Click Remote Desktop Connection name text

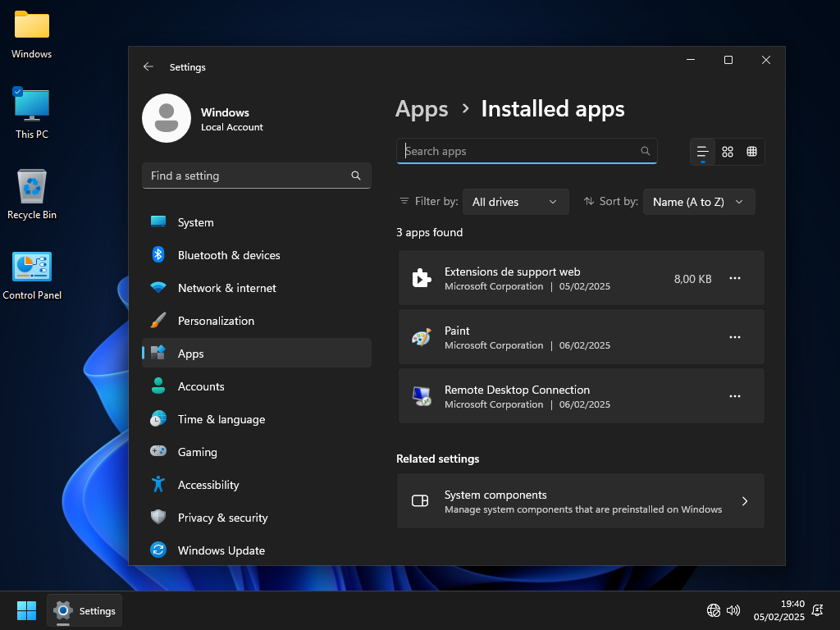(x=517, y=390)
